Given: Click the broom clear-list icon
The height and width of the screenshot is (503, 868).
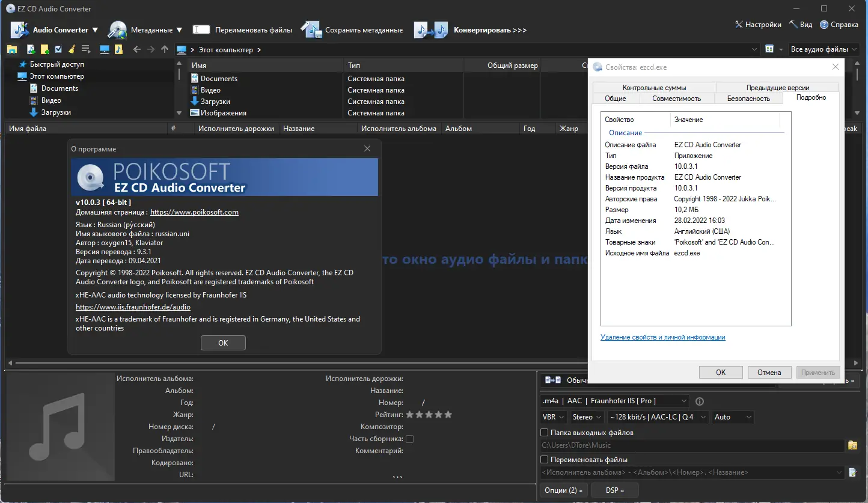Looking at the screenshot, I should [72, 49].
